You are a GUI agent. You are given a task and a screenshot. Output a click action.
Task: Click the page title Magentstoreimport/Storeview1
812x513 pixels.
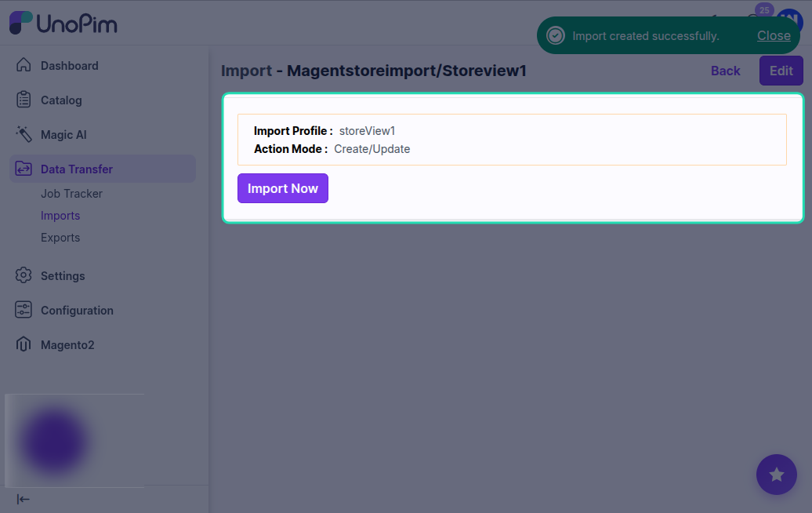coord(407,71)
